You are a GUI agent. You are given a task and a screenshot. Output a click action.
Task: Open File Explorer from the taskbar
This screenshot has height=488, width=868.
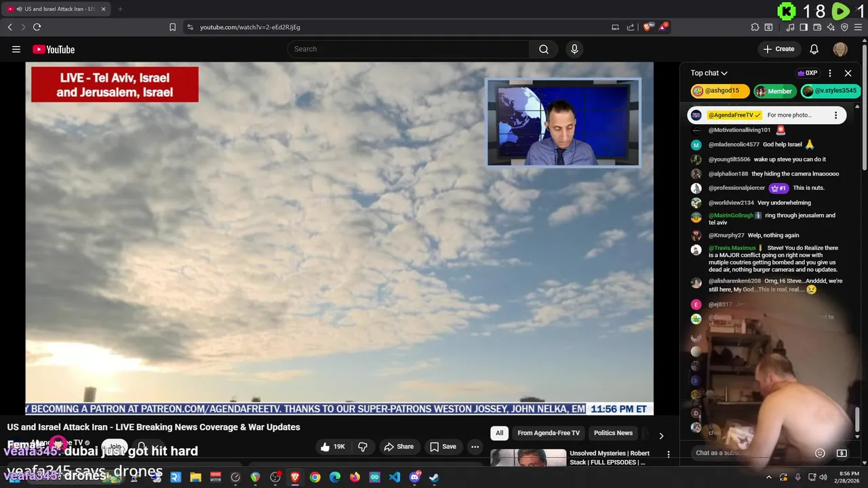[195, 477]
